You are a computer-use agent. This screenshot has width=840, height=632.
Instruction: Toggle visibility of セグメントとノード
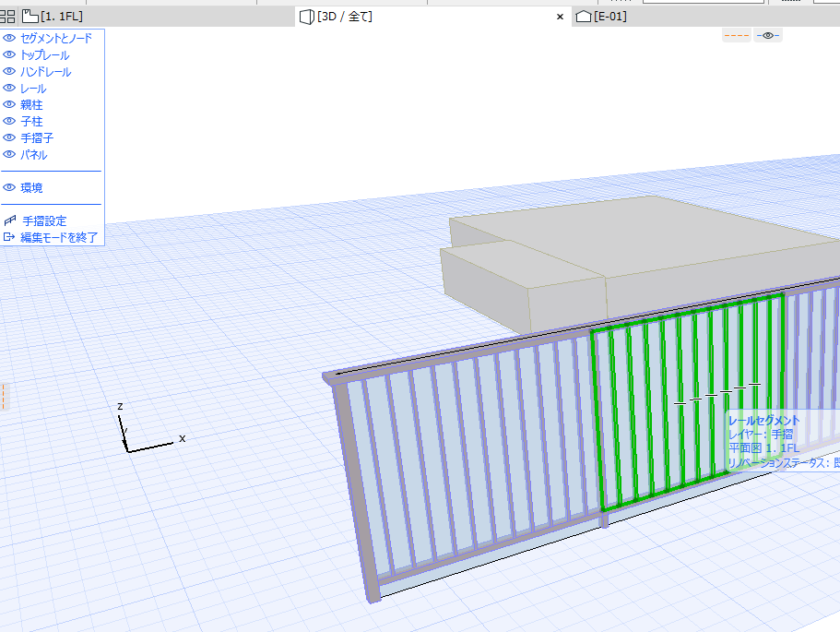click(x=9, y=38)
